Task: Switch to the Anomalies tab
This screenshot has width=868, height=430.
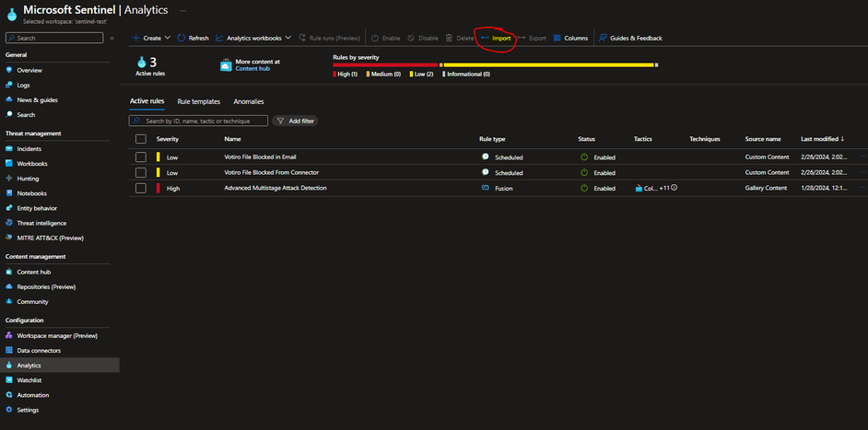Action: click(249, 102)
